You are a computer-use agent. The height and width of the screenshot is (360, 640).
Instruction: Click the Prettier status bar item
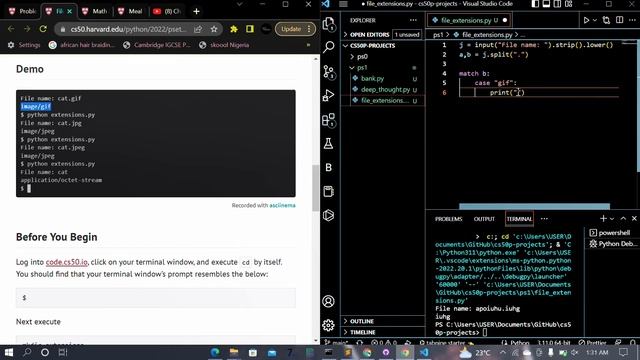pyautogui.click(x=593, y=343)
